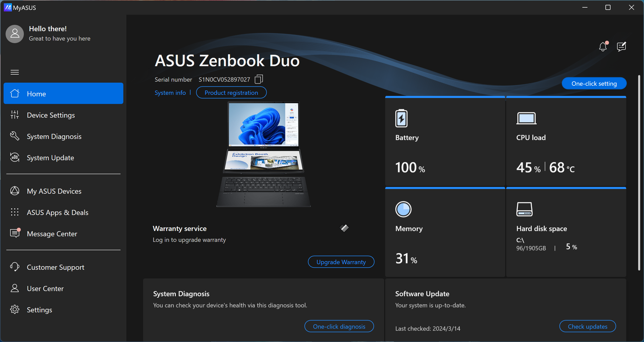Click the 96/1905GB disk usage text
This screenshot has width=644, height=342.
pos(531,248)
